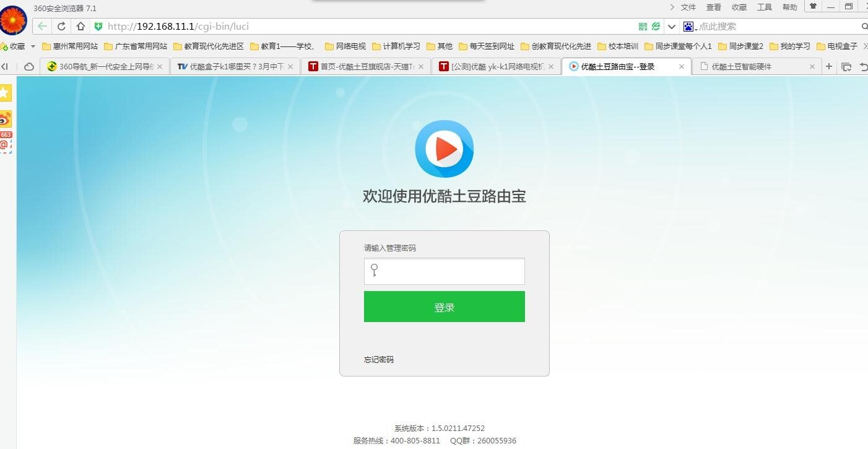Click the tab list window icon
The height and width of the screenshot is (449, 868).
click(x=846, y=66)
